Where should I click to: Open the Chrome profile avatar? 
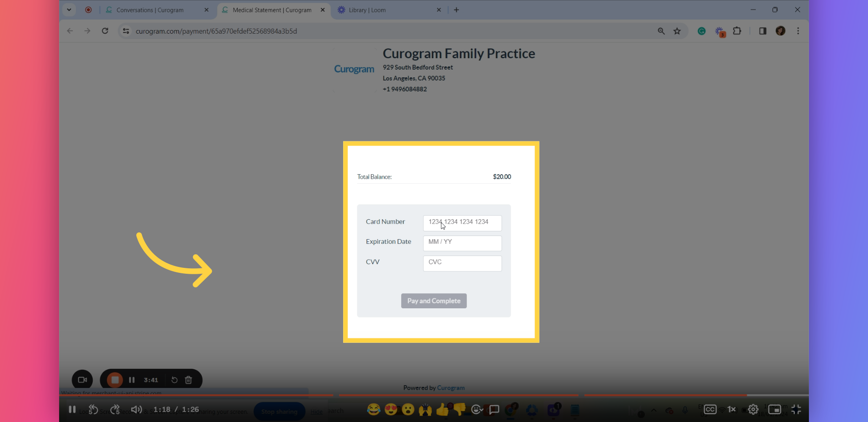click(x=780, y=31)
